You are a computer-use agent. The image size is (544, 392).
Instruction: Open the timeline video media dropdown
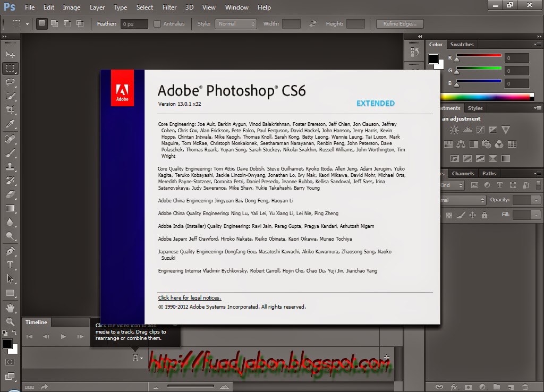click(138, 357)
